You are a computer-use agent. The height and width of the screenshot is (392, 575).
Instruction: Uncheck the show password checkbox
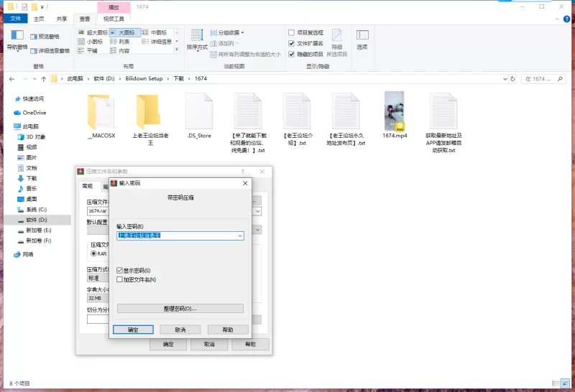click(x=120, y=271)
